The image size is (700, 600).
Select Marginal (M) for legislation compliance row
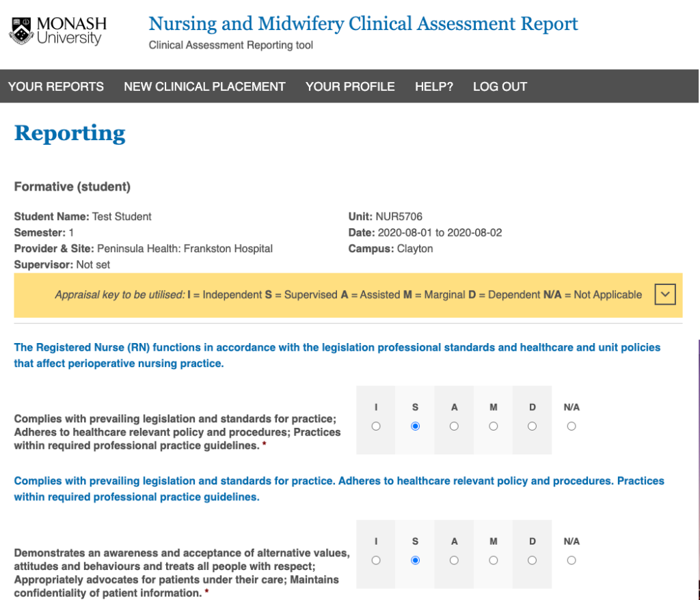click(x=494, y=426)
